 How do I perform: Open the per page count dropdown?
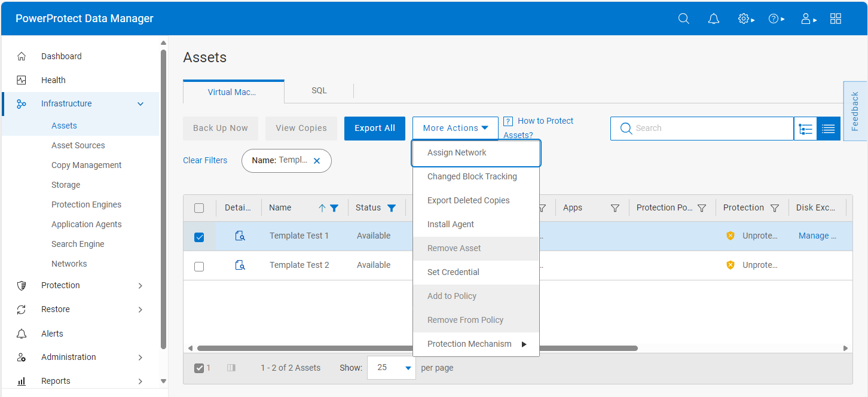392,368
